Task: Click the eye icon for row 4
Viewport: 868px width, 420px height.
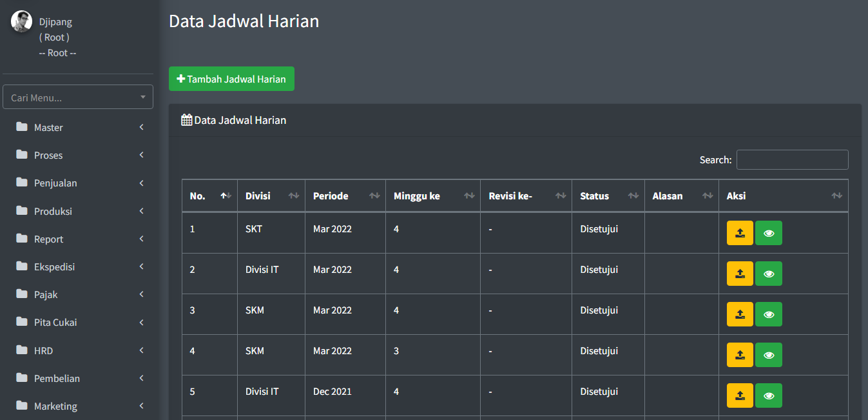Action: coord(768,355)
